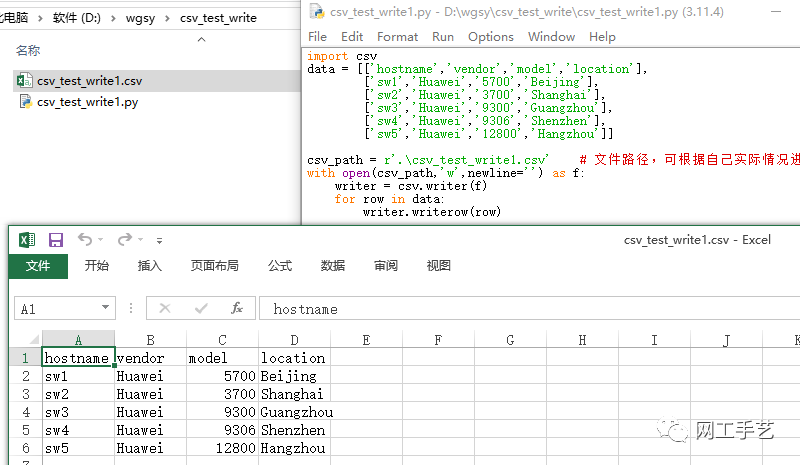Click wgsy folder in Explorer breadcrumb
800x465 pixels.
(x=140, y=18)
